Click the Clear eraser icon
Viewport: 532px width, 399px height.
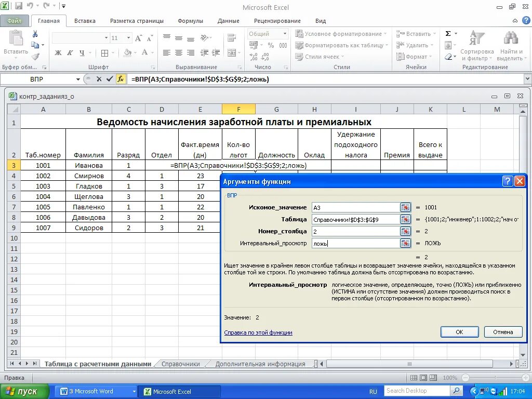pos(448,57)
